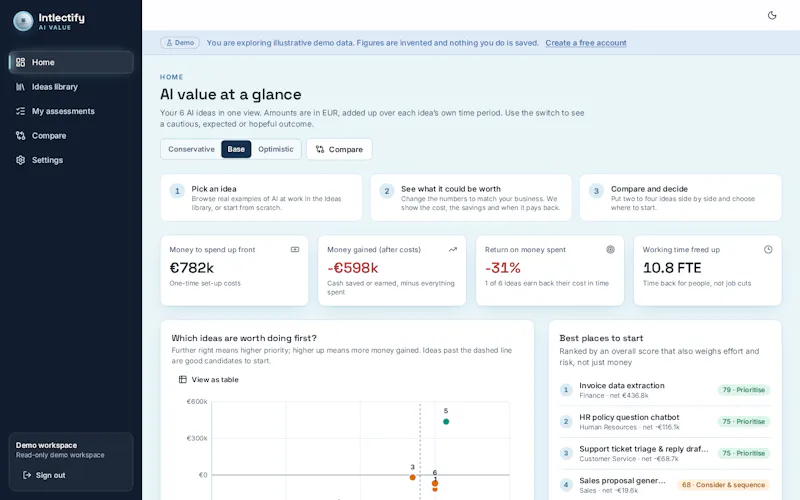Open My assessments in the sidebar
This screenshot has width=800, height=500.
pos(71,111)
